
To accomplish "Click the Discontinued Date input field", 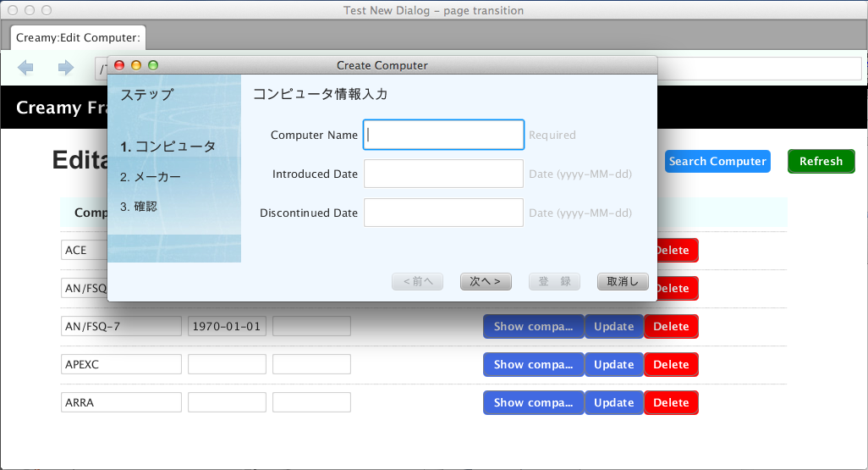I will pos(443,213).
